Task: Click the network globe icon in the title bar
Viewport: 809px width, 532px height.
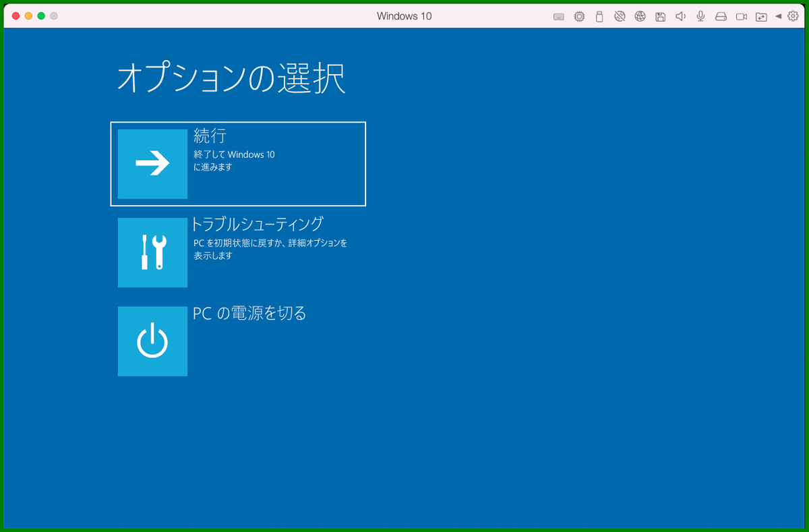Action: click(x=640, y=17)
